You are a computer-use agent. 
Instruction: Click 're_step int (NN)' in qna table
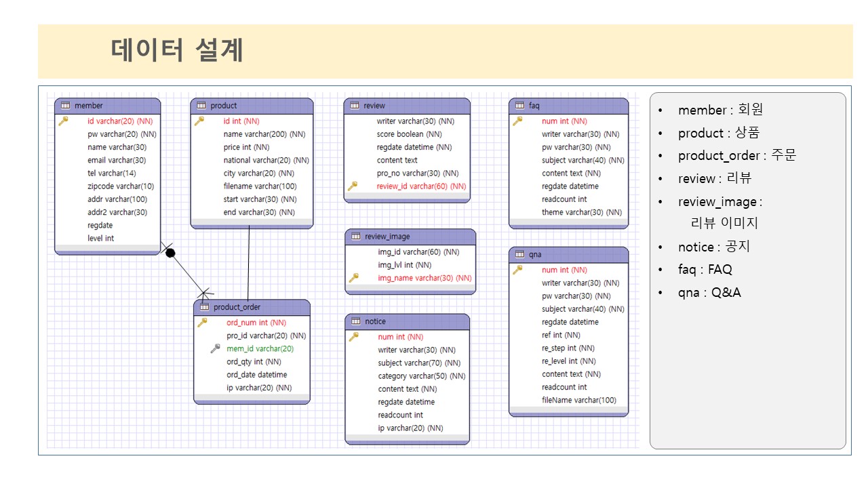click(x=569, y=348)
